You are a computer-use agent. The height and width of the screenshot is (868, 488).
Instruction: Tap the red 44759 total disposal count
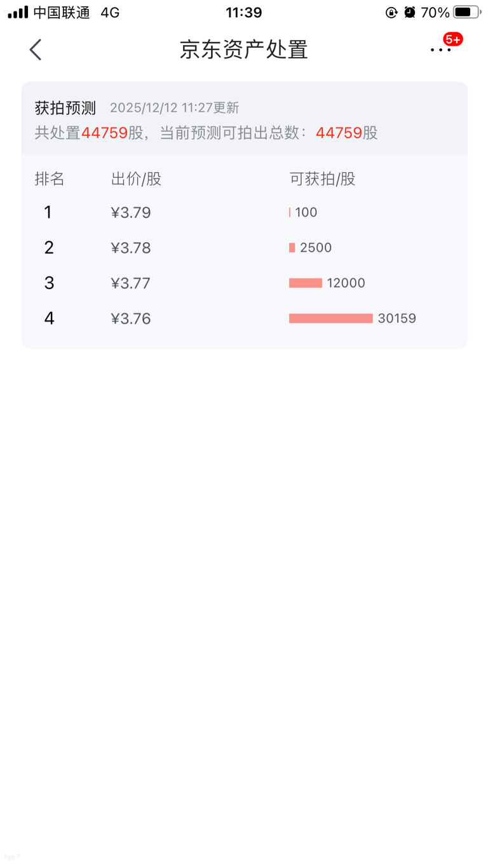tap(105, 133)
